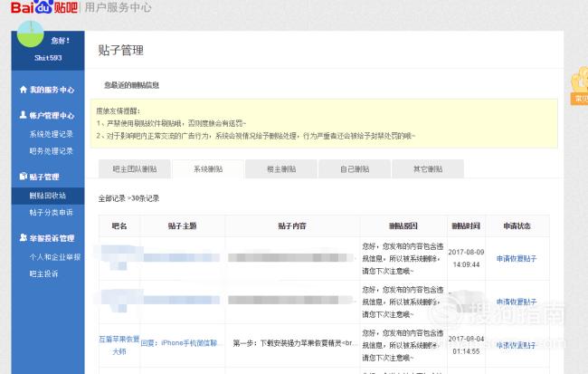Open 吧务处理记录 in sidebar
The height and width of the screenshot is (374, 588).
(x=51, y=151)
